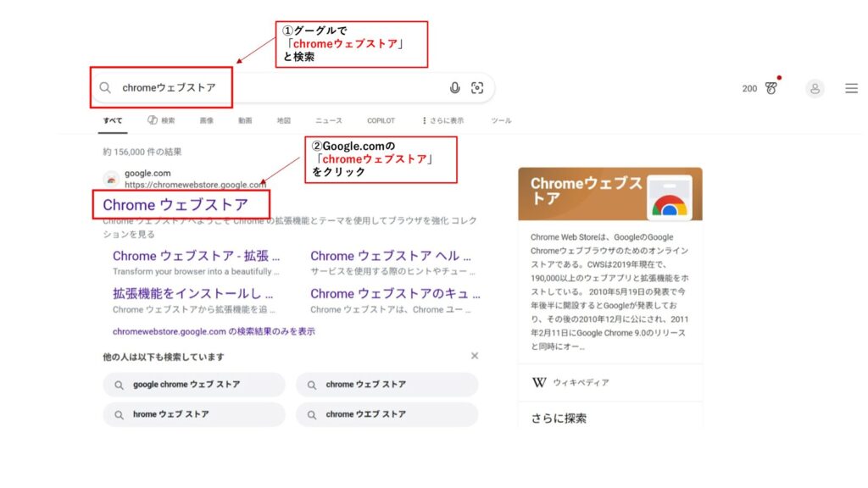
Task: Open the Chrome ウェブストア ヘル sublink
Action: click(391, 256)
